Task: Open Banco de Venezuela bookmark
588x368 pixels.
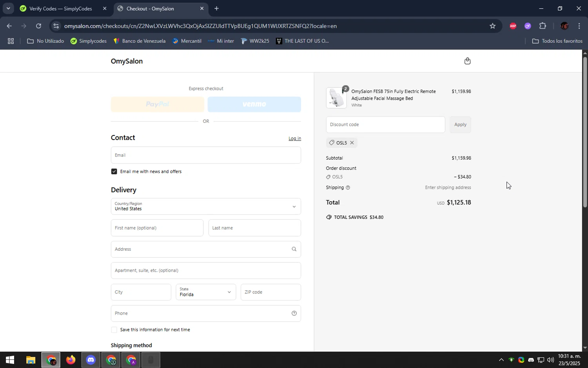Action: point(139,41)
